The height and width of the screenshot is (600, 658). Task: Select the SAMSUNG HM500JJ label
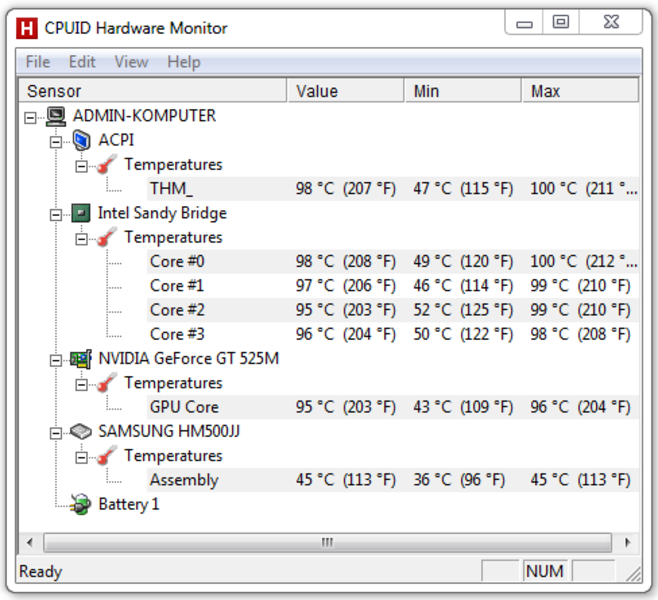tap(169, 431)
